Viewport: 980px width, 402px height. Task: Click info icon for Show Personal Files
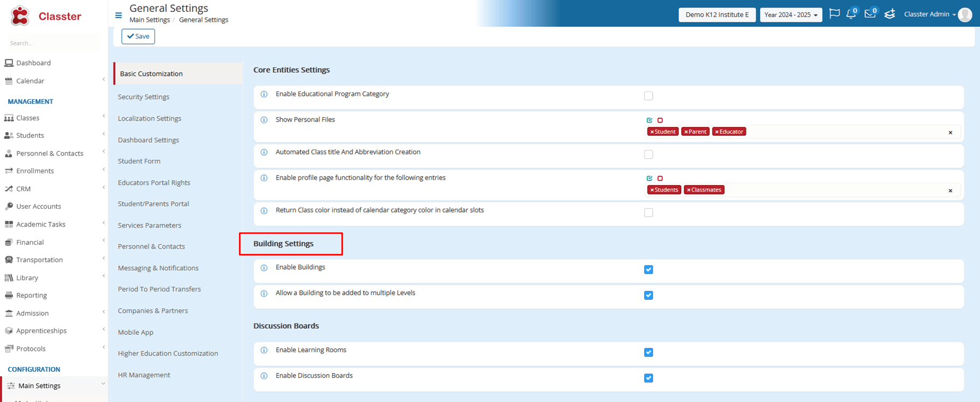click(x=264, y=120)
